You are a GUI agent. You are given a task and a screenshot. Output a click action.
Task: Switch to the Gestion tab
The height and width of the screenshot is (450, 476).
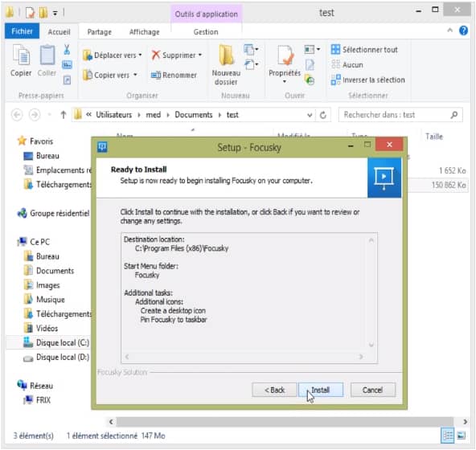(206, 32)
